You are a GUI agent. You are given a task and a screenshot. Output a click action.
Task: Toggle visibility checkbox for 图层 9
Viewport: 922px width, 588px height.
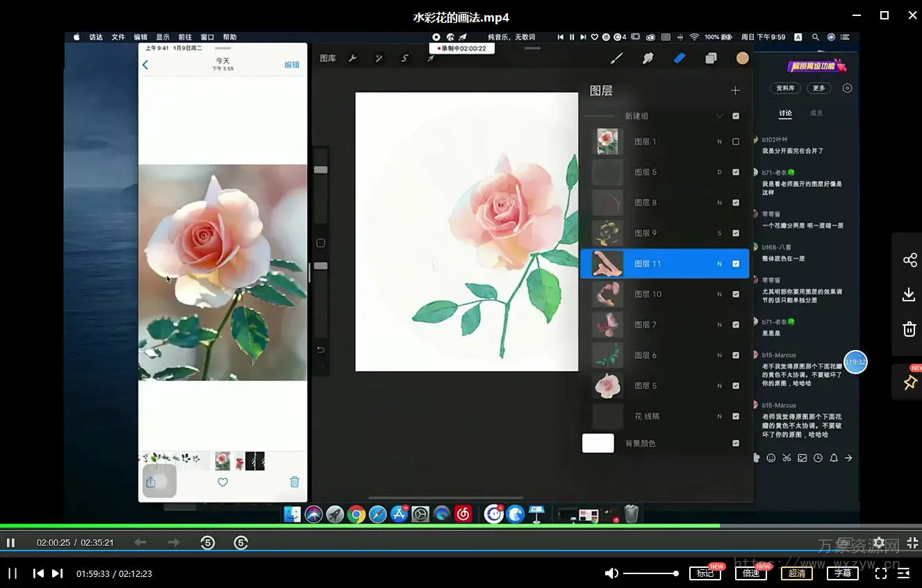(736, 233)
